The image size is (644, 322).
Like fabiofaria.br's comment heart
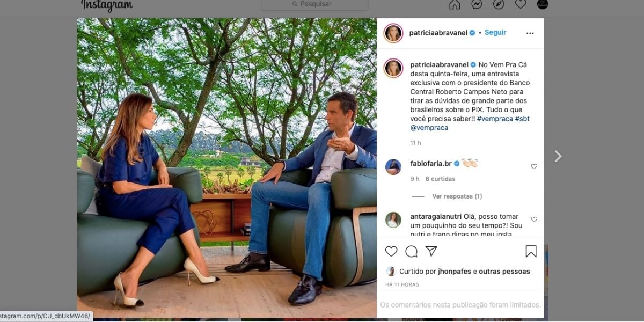(534, 166)
